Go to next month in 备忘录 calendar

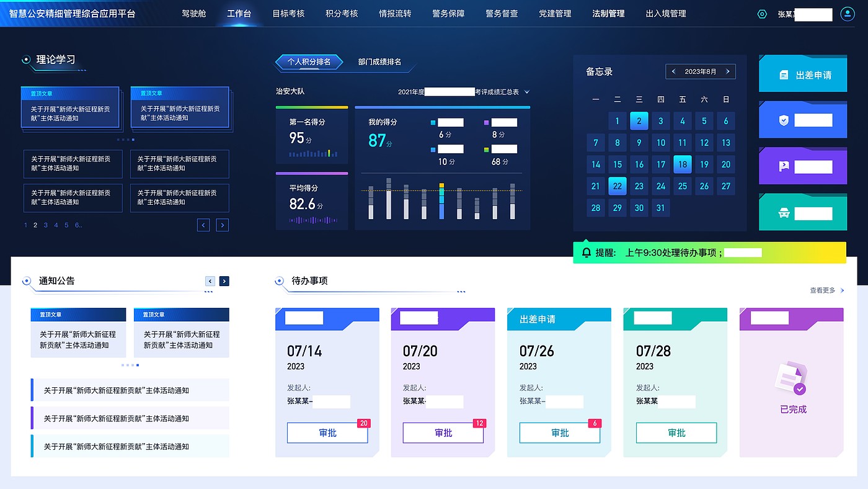[x=728, y=71]
